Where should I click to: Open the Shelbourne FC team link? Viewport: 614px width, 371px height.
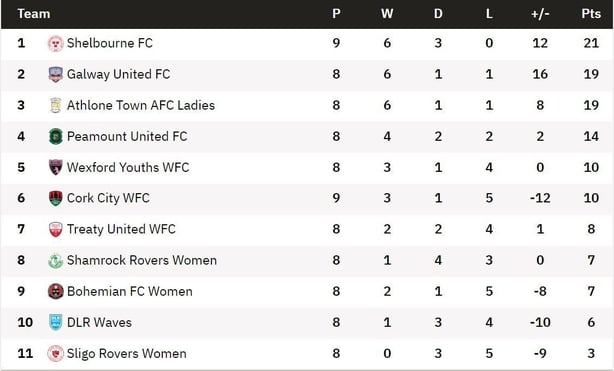coord(110,43)
